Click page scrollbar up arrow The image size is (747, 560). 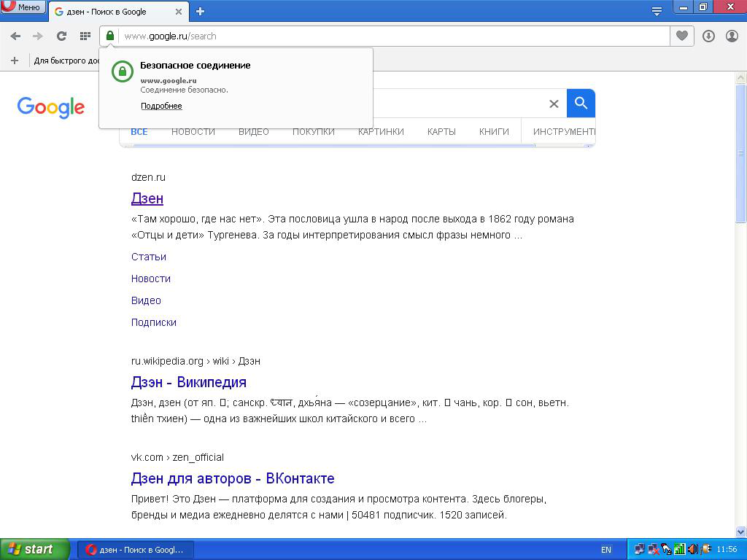741,77
